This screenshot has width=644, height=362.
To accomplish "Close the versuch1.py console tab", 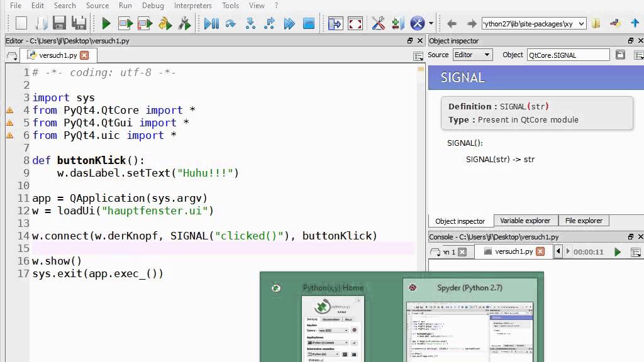I will pos(540,251).
